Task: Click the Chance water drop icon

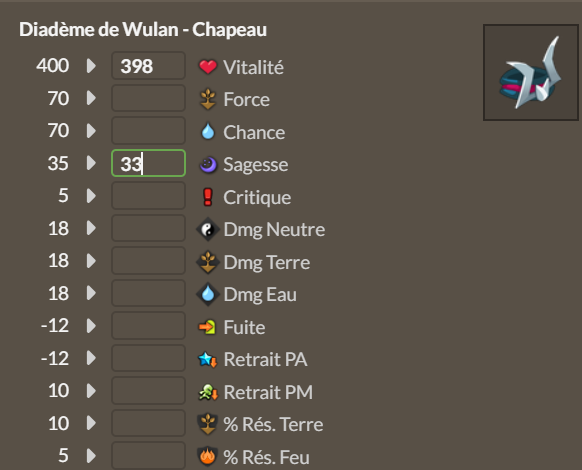Action: point(208,131)
